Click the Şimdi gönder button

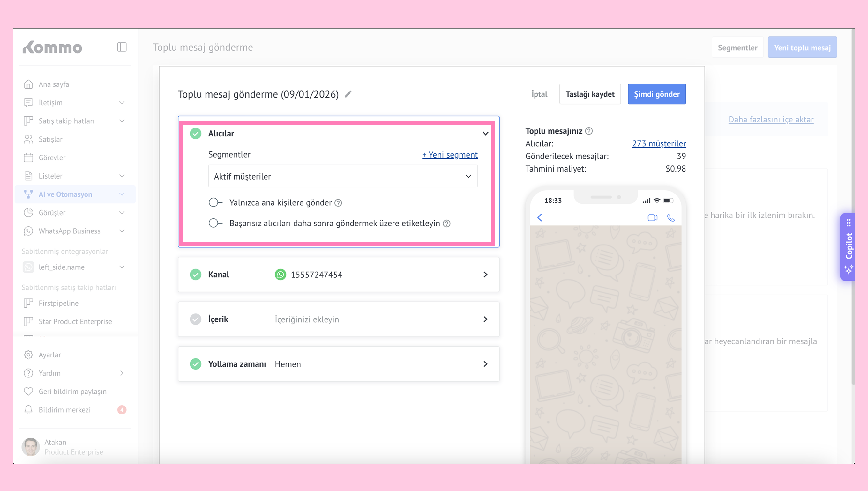[656, 94]
